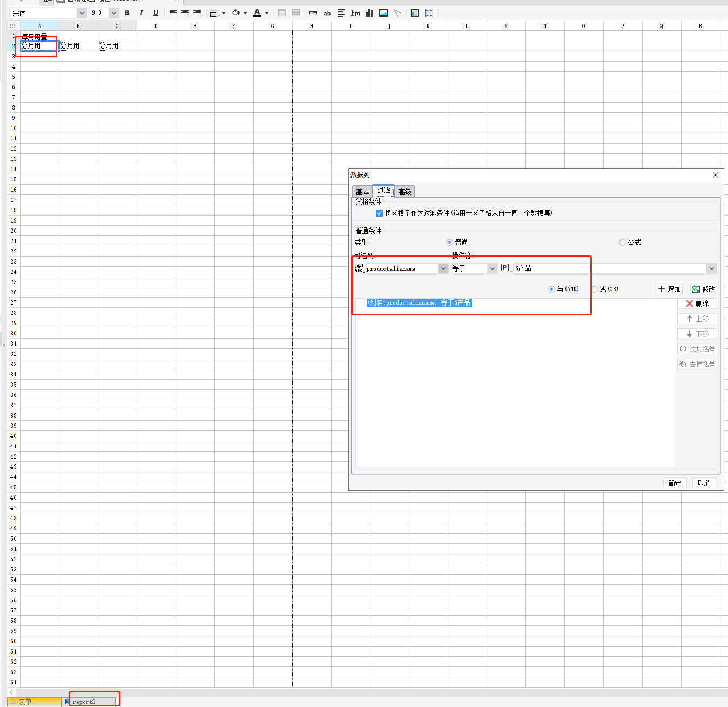Toggle italic formatting in the toolbar

coord(141,13)
